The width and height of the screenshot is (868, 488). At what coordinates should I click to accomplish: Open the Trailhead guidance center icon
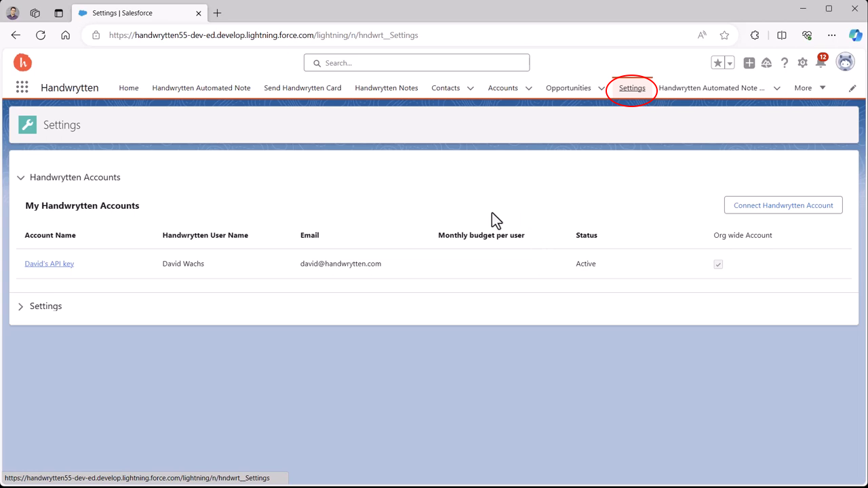click(x=766, y=62)
